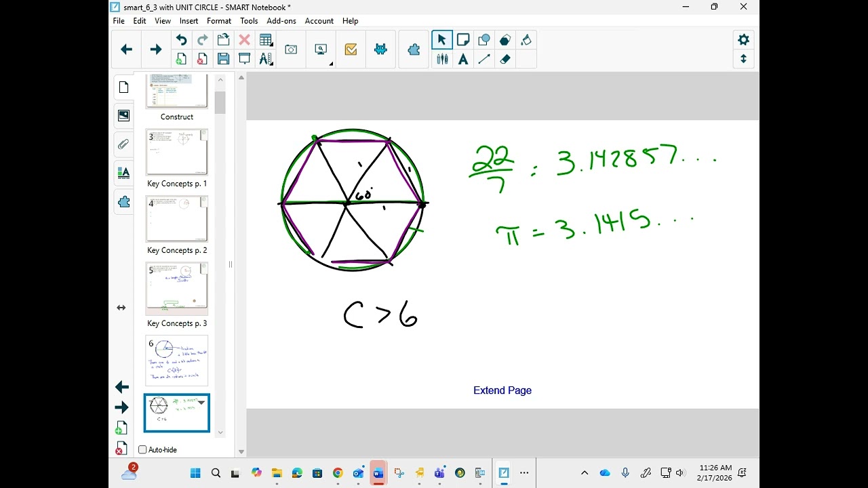Open the Add-ons menu
The image size is (868, 488).
tap(281, 21)
